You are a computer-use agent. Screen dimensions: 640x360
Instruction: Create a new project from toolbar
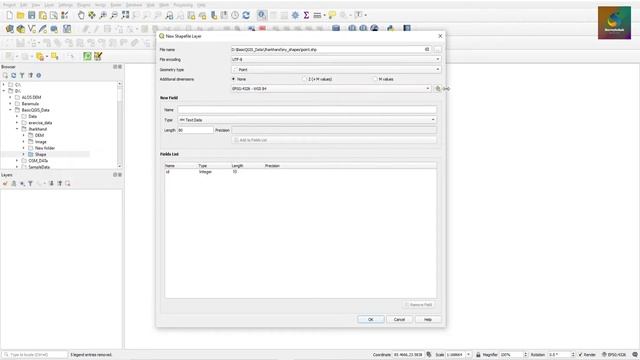(x=9, y=16)
